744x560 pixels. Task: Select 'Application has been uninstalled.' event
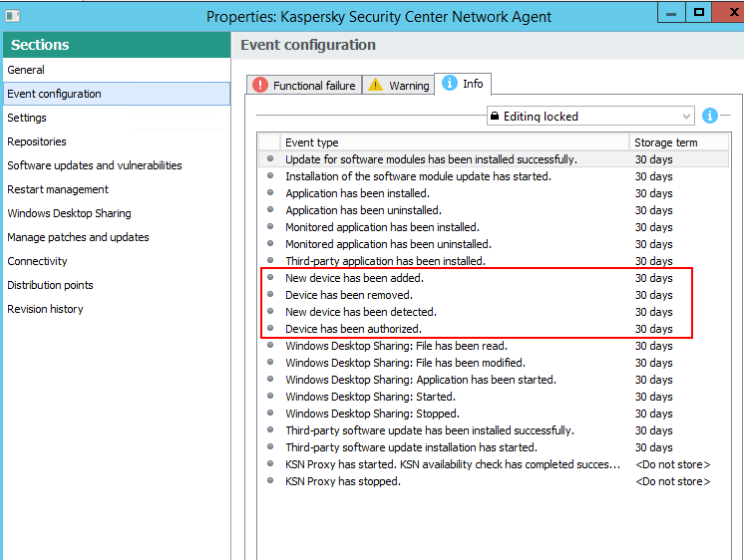[494, 210]
